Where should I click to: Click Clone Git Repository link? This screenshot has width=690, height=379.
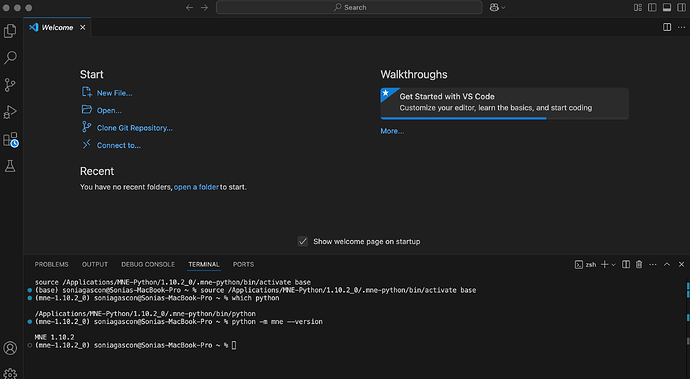(135, 128)
